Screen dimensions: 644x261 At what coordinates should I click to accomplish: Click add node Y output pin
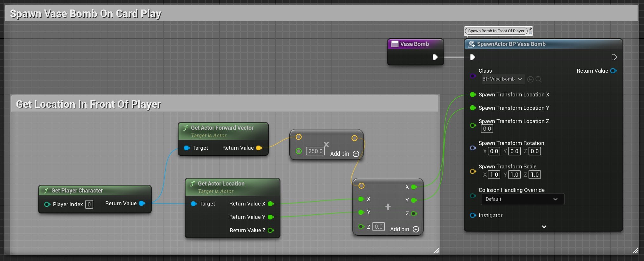[414, 200]
